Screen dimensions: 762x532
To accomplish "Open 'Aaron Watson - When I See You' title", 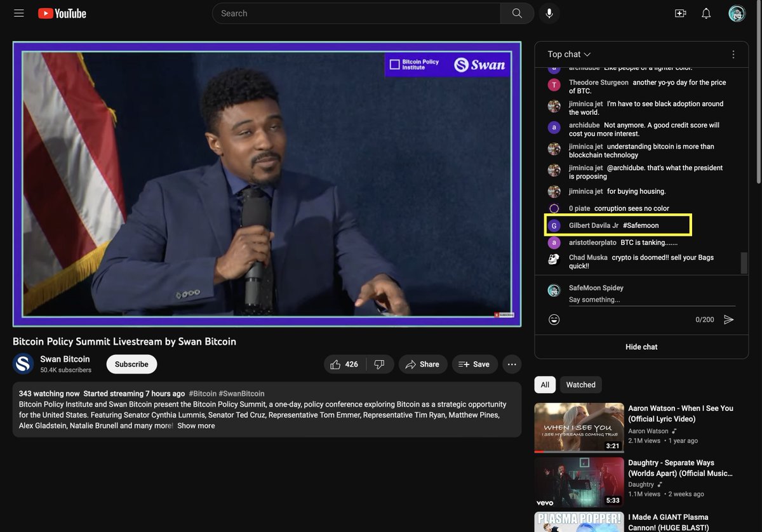I will (x=681, y=413).
